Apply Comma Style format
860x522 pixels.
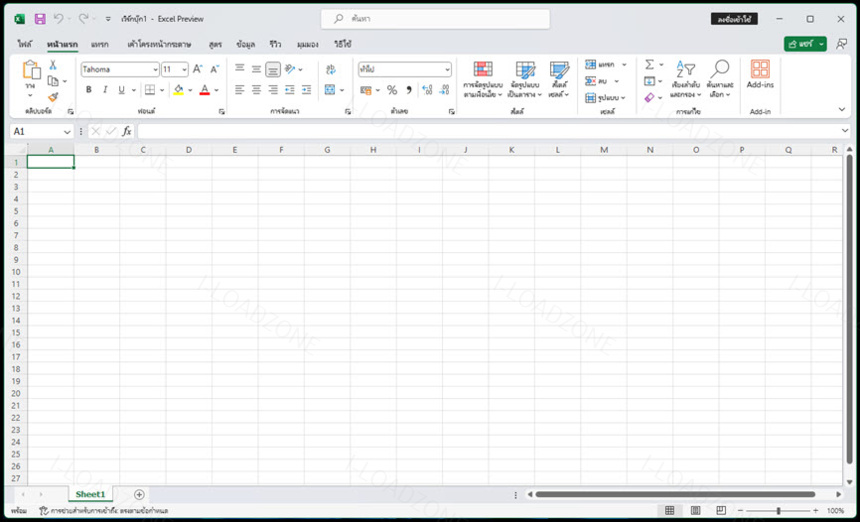click(409, 90)
